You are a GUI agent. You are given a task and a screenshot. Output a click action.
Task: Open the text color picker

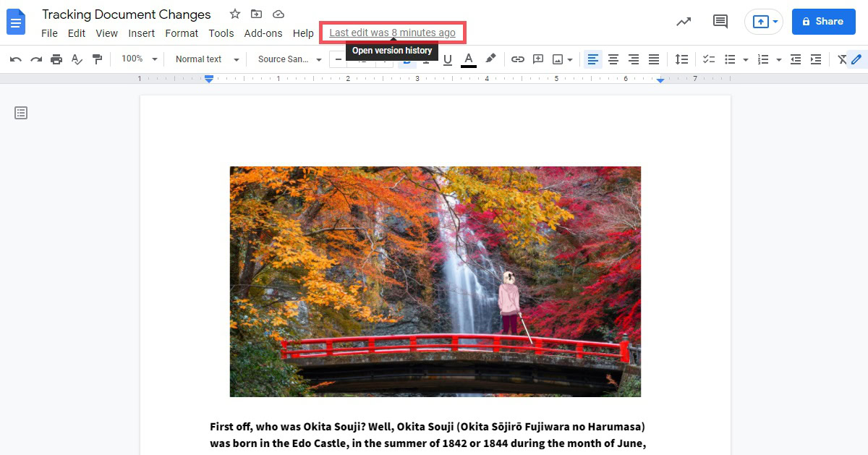(469, 59)
